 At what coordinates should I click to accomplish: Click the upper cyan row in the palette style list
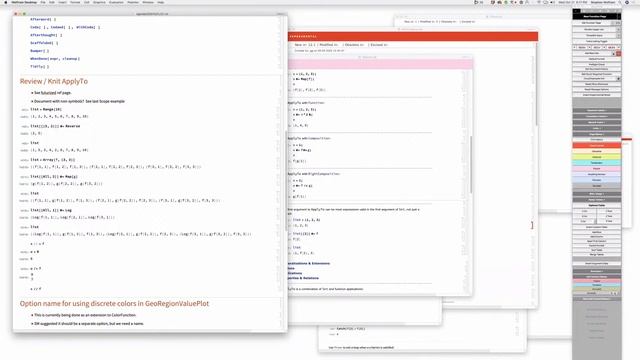[x=597, y=162]
